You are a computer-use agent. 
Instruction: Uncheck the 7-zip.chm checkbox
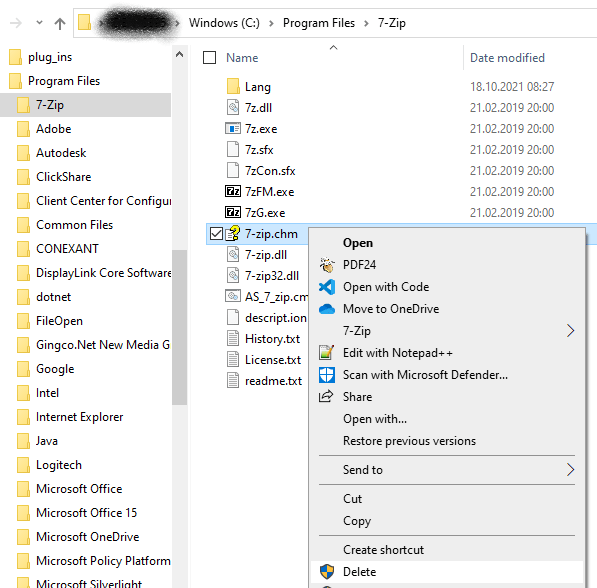(x=216, y=233)
